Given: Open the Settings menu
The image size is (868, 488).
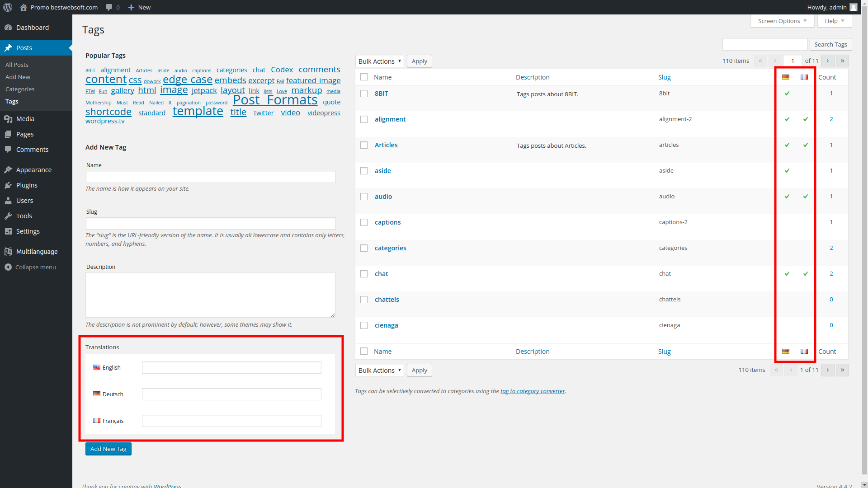Looking at the screenshot, I should tap(36, 231).
